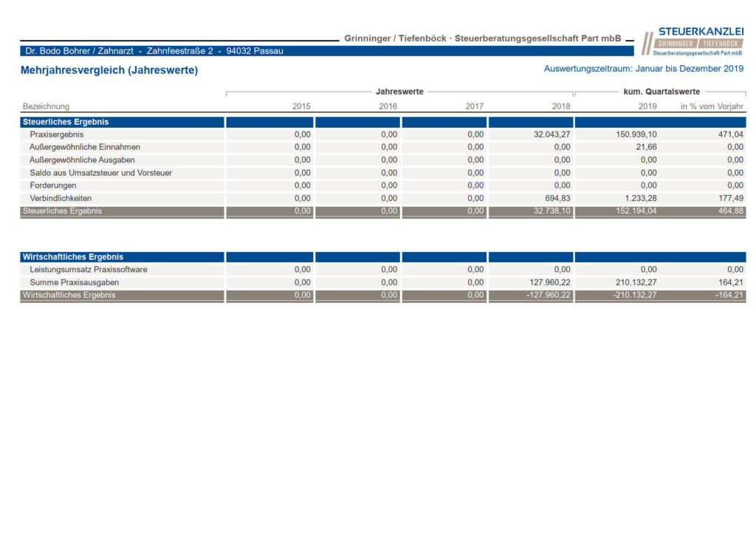756x535 pixels.
Task: Click the client address line 'Dr. Bodo Bohrer / Zahnarzt'
Action: pyautogui.click(x=80, y=51)
